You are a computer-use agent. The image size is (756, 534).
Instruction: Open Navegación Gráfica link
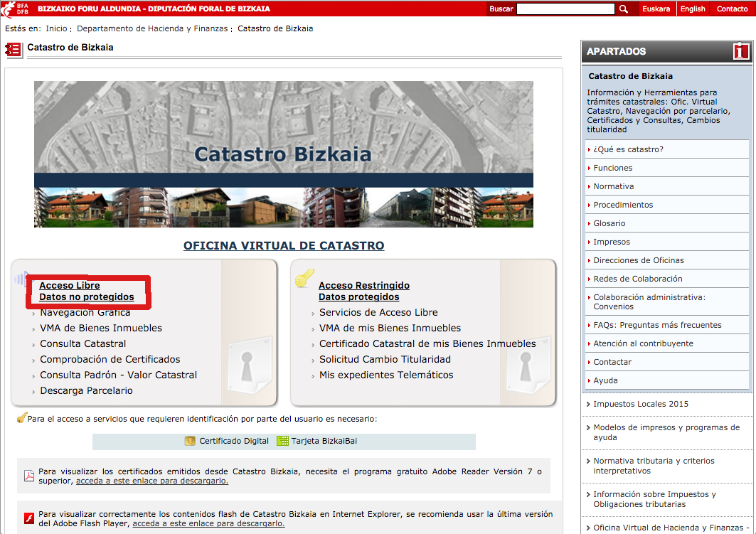(85, 313)
